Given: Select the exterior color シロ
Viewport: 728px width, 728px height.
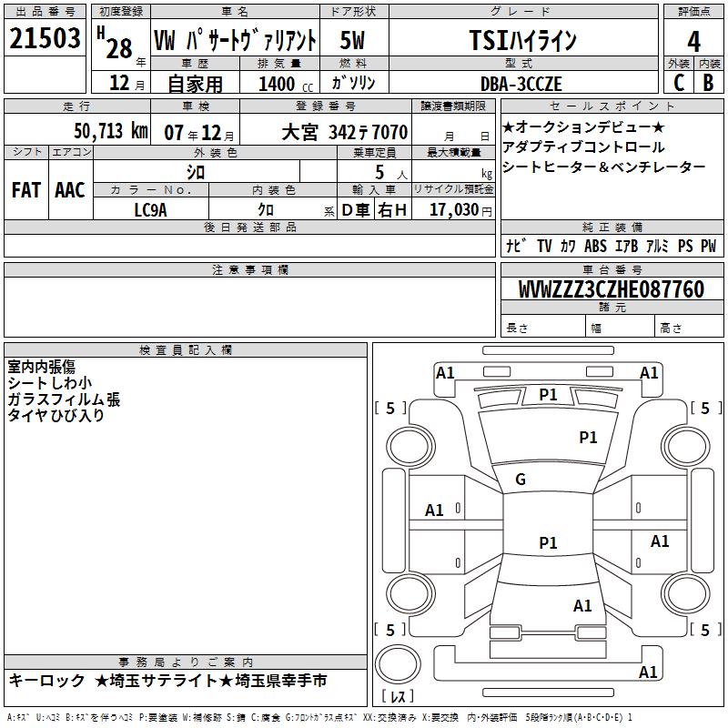Looking at the screenshot, I should tap(196, 172).
